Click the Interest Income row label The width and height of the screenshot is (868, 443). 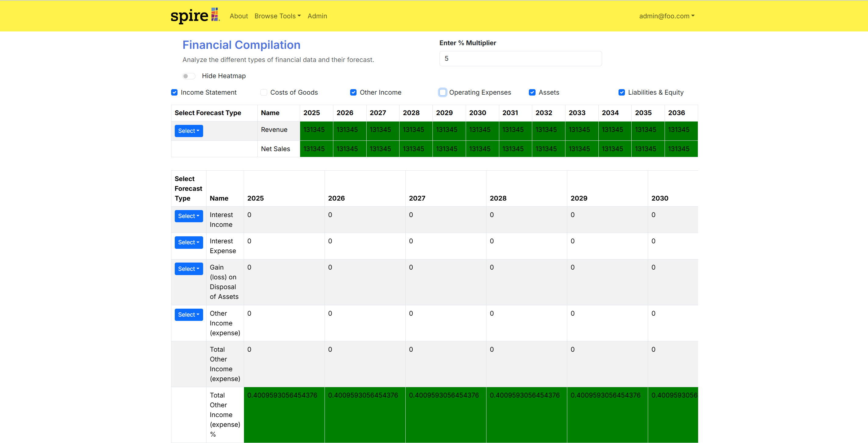pos(221,220)
